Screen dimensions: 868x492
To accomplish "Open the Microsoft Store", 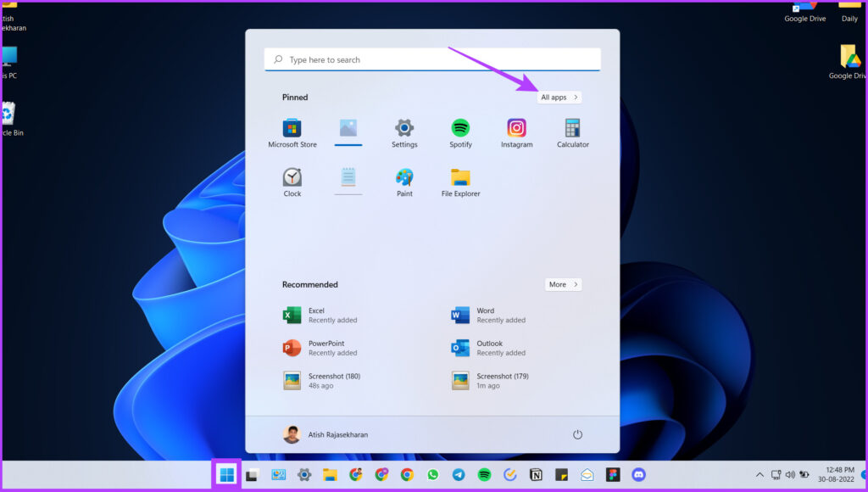I will pyautogui.click(x=292, y=132).
